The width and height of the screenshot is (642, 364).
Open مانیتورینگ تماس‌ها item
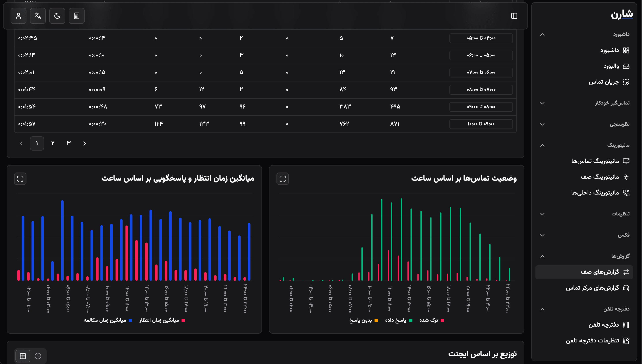[584, 161]
